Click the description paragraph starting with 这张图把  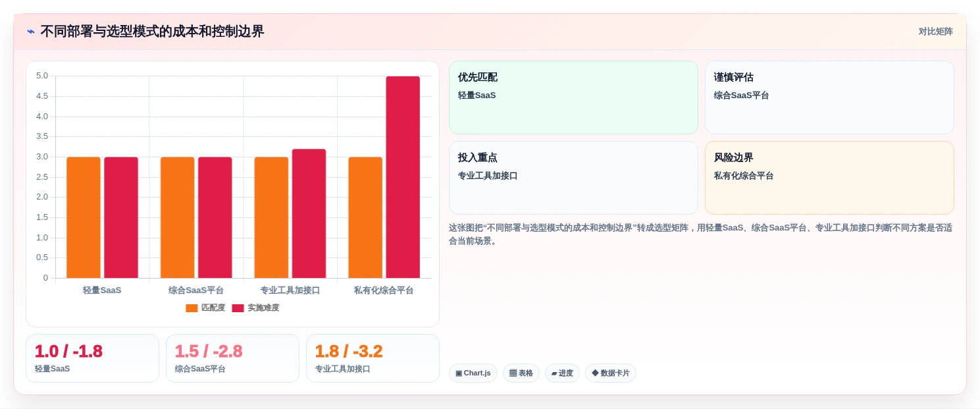point(700,234)
